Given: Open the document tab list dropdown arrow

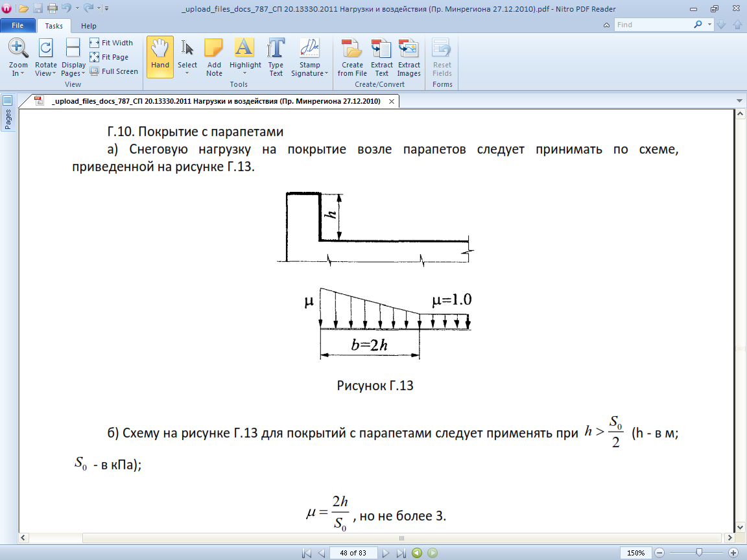Looking at the screenshot, I should (739, 101).
